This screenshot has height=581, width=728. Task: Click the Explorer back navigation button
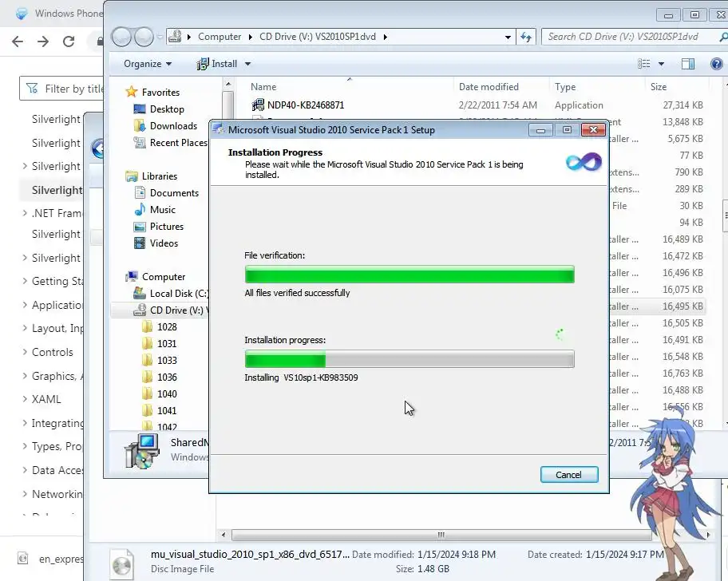[x=121, y=37]
